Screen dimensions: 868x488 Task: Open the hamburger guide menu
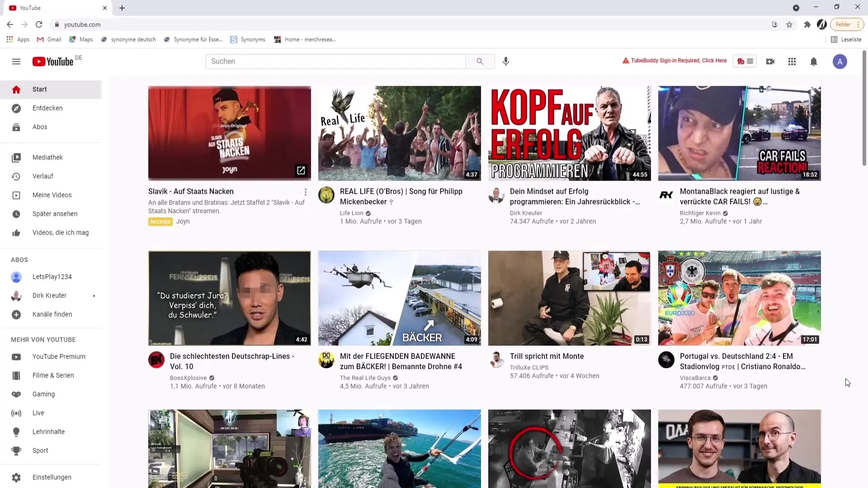point(16,61)
